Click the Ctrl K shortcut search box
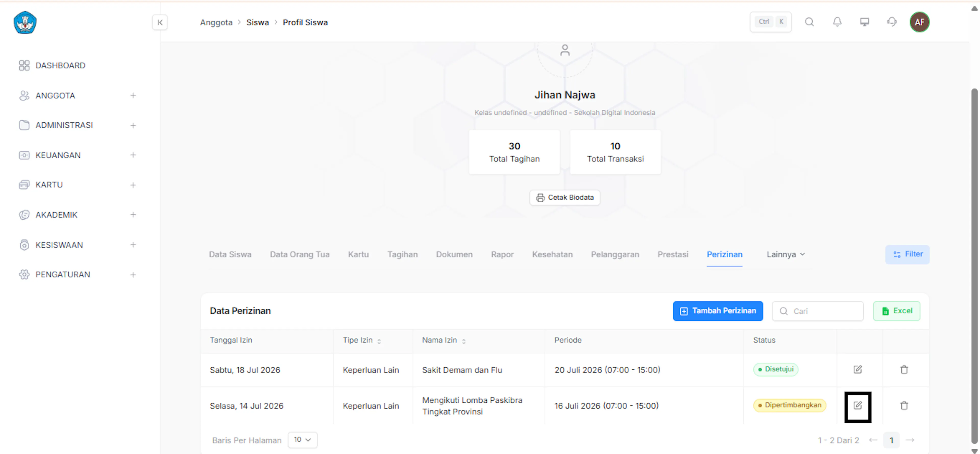Screen dimensions: 980x454 click(770, 22)
